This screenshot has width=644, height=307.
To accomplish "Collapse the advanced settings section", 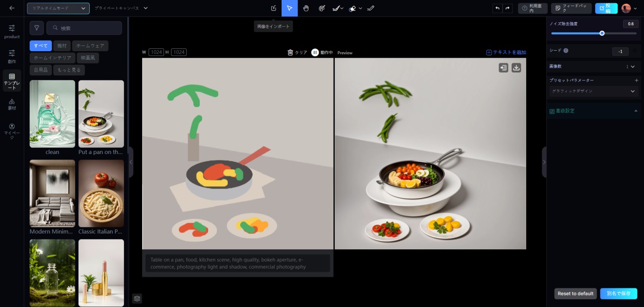I will [x=636, y=111].
